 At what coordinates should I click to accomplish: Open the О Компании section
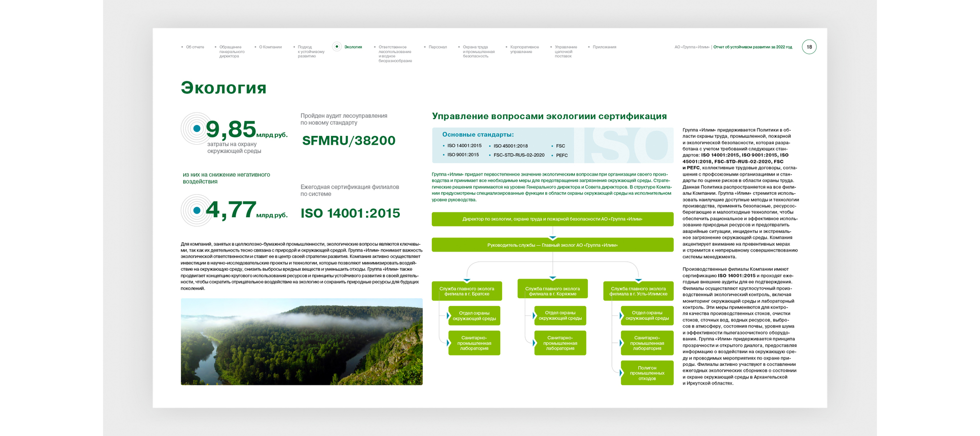pos(270,47)
